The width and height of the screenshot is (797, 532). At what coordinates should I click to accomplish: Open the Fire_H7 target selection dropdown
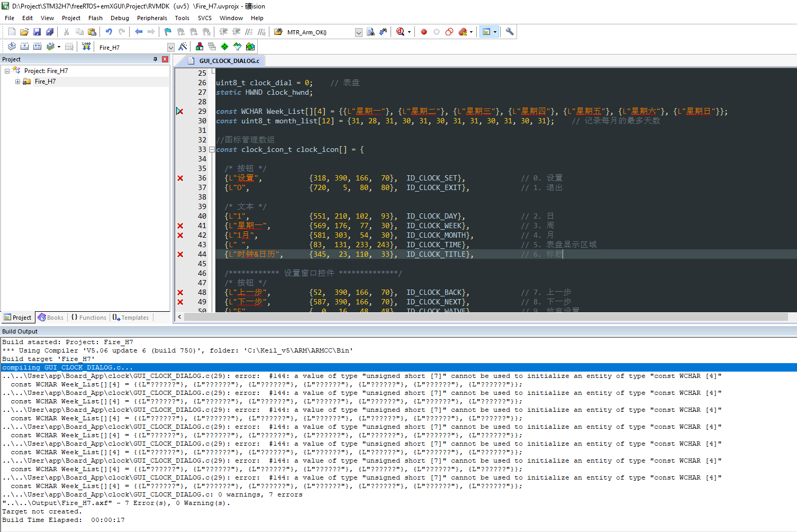click(170, 47)
